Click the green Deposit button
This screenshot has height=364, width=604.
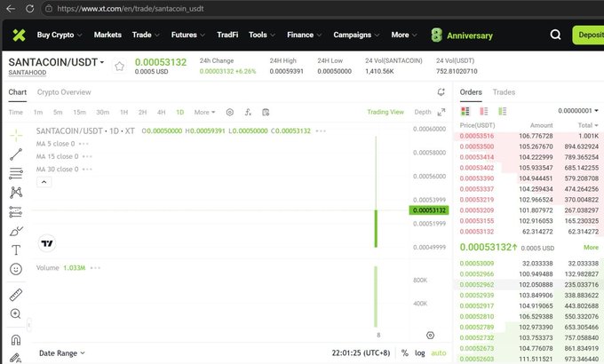click(588, 35)
